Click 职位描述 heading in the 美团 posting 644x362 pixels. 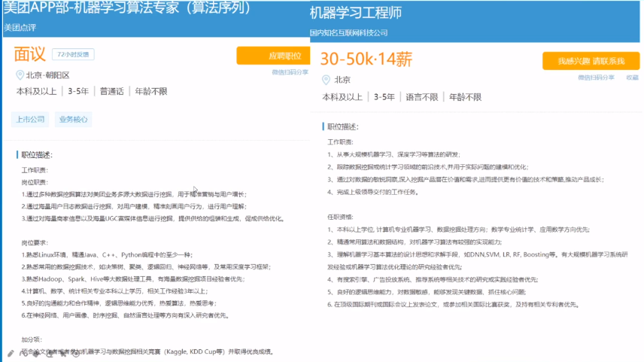(37, 155)
